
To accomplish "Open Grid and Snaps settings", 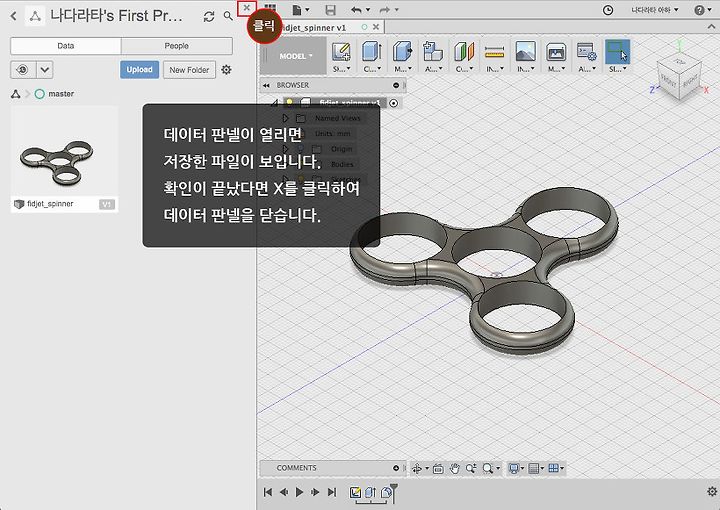I will coord(534,468).
